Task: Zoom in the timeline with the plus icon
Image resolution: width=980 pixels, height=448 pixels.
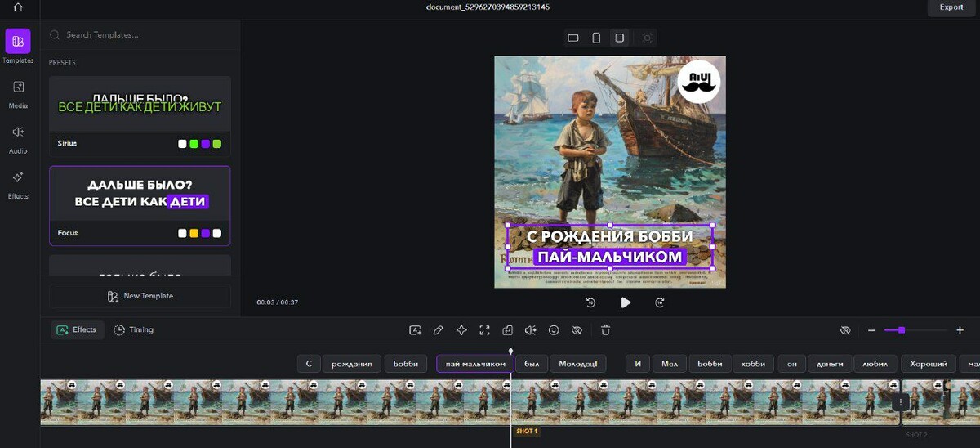Action: (x=960, y=330)
